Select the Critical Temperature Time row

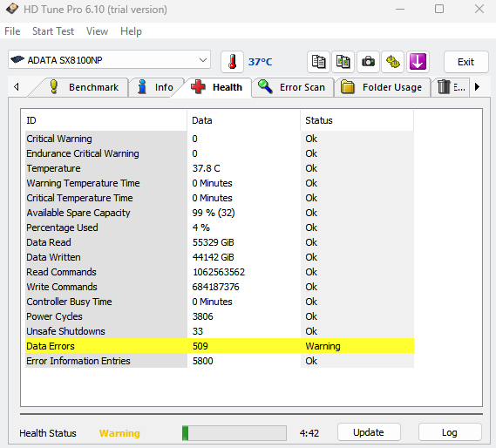point(220,198)
